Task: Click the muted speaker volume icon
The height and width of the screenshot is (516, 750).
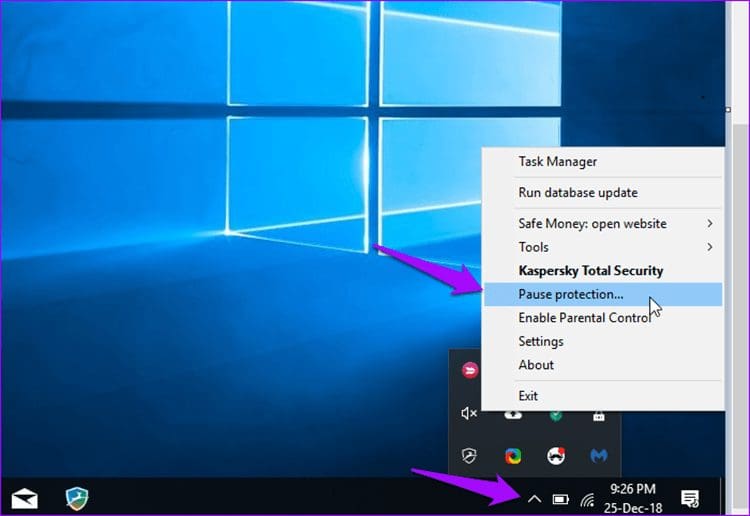Action: click(x=469, y=413)
